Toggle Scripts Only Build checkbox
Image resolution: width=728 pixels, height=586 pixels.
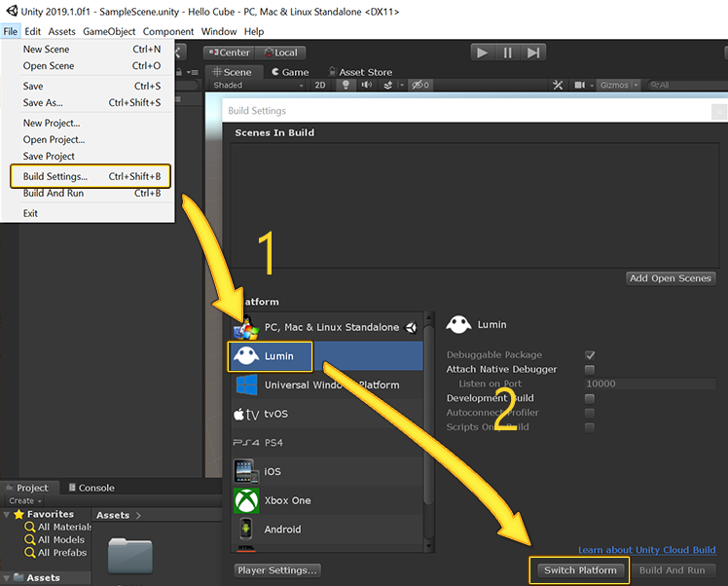[590, 427]
